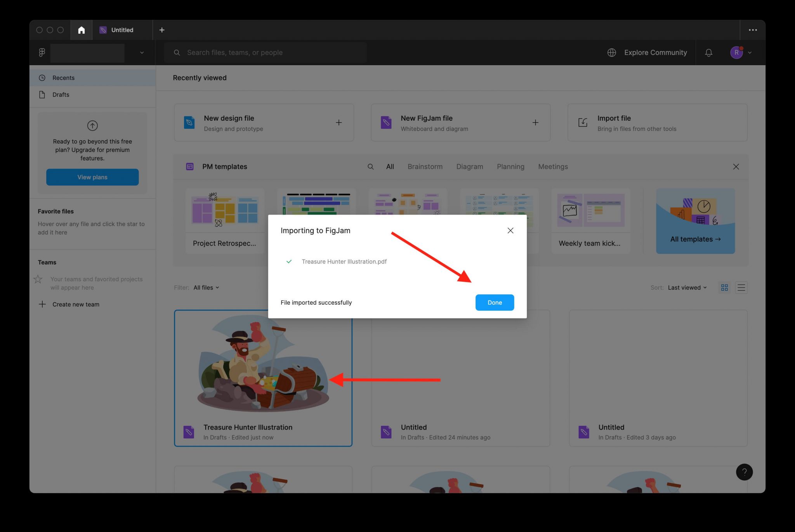Open Explore Community globe icon
The image size is (795, 532).
611,52
